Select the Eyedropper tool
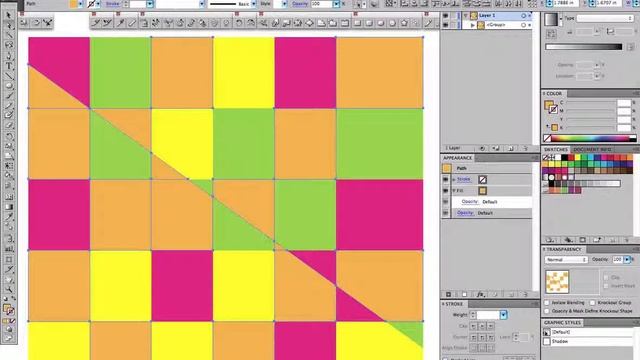 (9, 216)
